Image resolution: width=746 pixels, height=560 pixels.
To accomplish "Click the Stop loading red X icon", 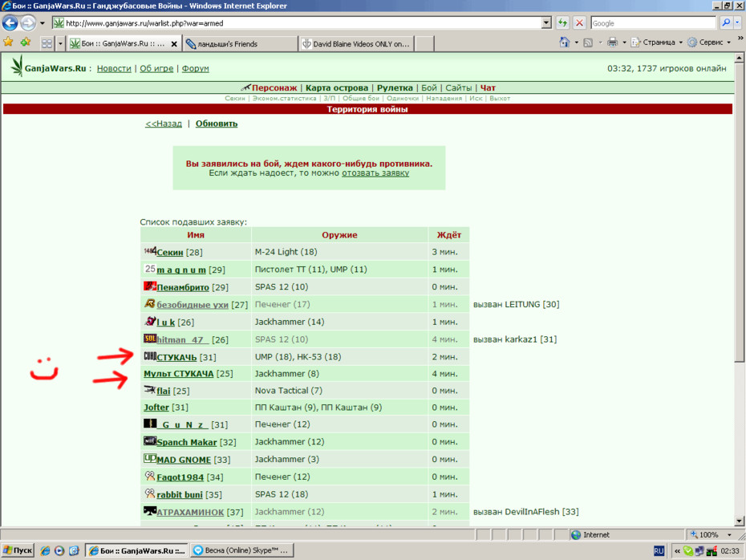I will (x=579, y=22).
